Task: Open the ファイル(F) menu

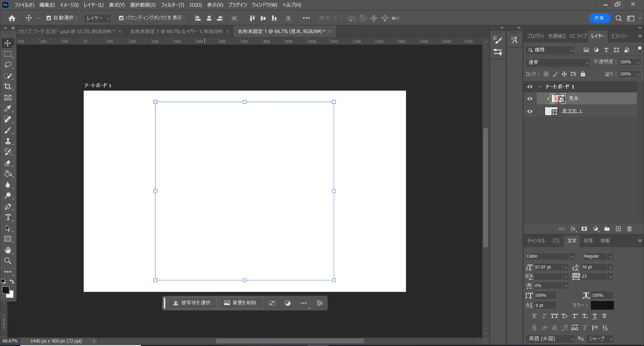Action: [24, 5]
